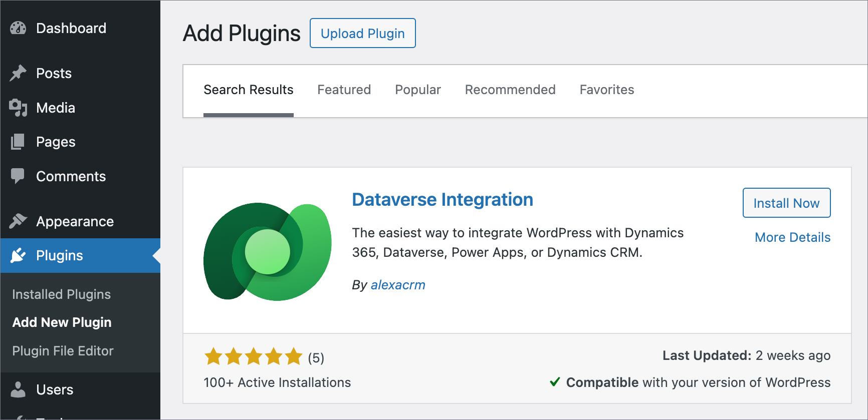Click the Appearance paintbrush icon
The image size is (868, 420).
[18, 221]
